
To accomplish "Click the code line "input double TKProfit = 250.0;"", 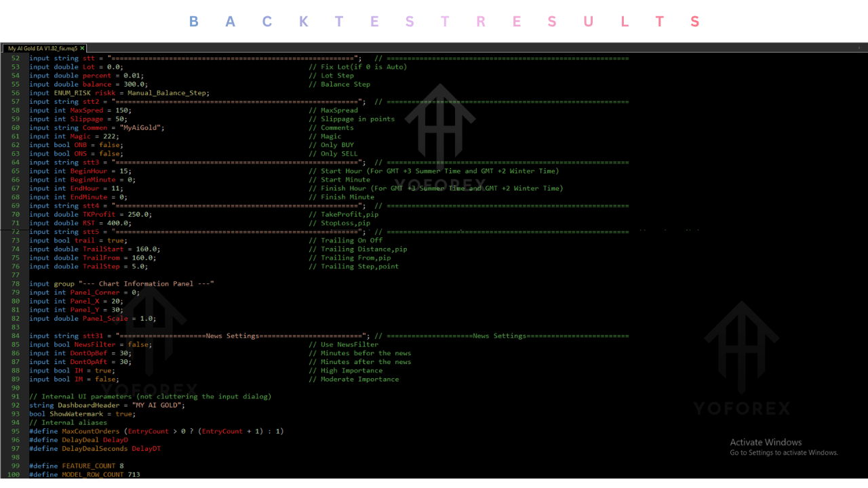I will 90,215.
